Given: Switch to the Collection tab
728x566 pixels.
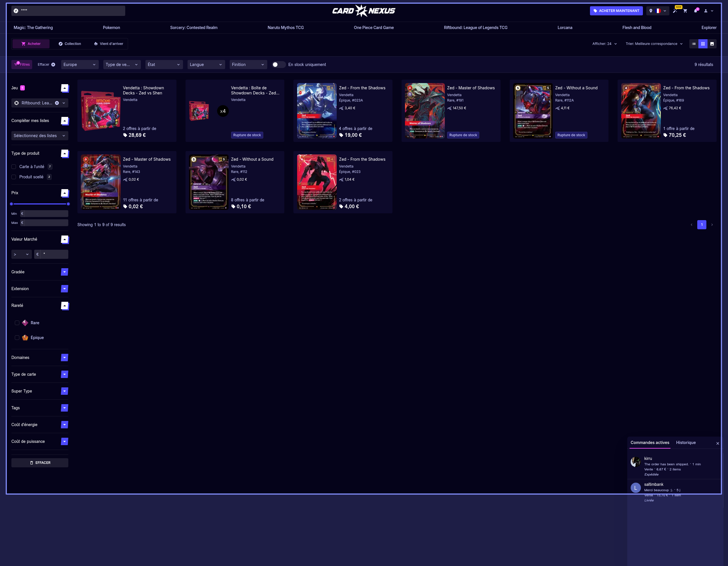Looking at the screenshot, I should coord(70,44).
